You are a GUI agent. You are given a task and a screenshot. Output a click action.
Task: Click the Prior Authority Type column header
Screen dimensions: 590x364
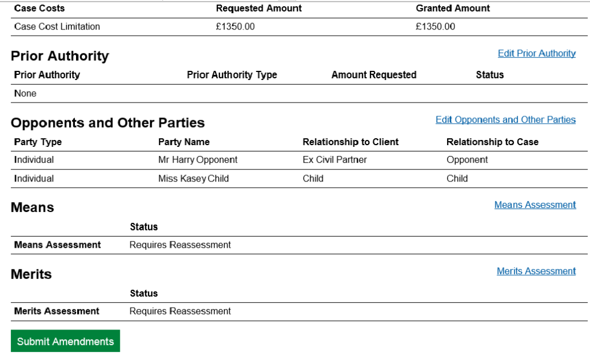click(x=232, y=75)
